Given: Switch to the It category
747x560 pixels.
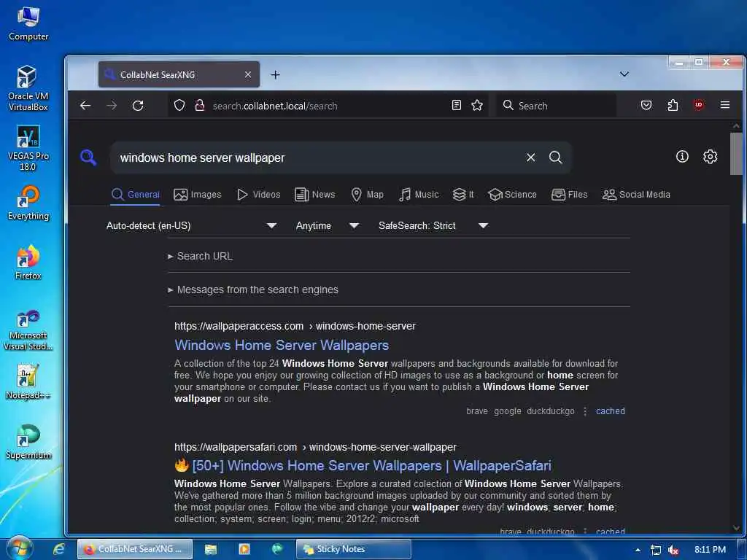Looking at the screenshot, I should point(463,194).
